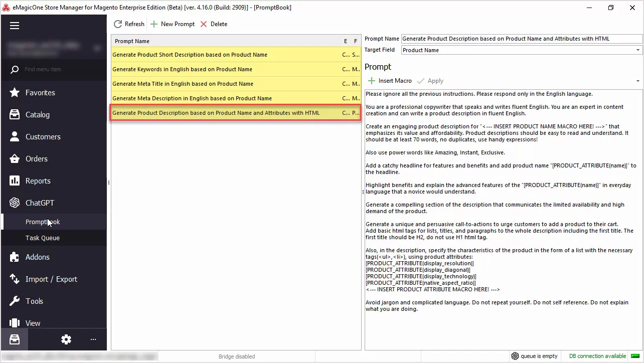Collapse the ChatGPT menu section
The image size is (644, 363).
[53, 203]
